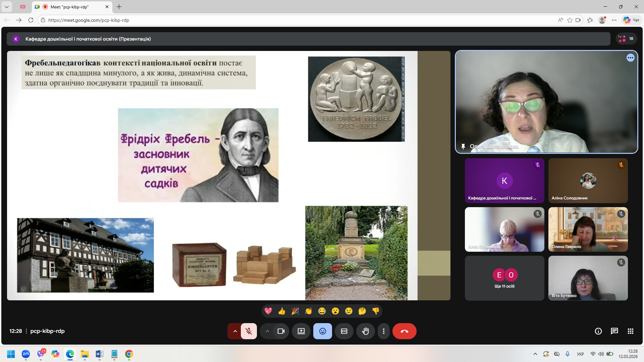Switch to the Meet pcp-kibp-rdp tab

pyautogui.click(x=72, y=7)
